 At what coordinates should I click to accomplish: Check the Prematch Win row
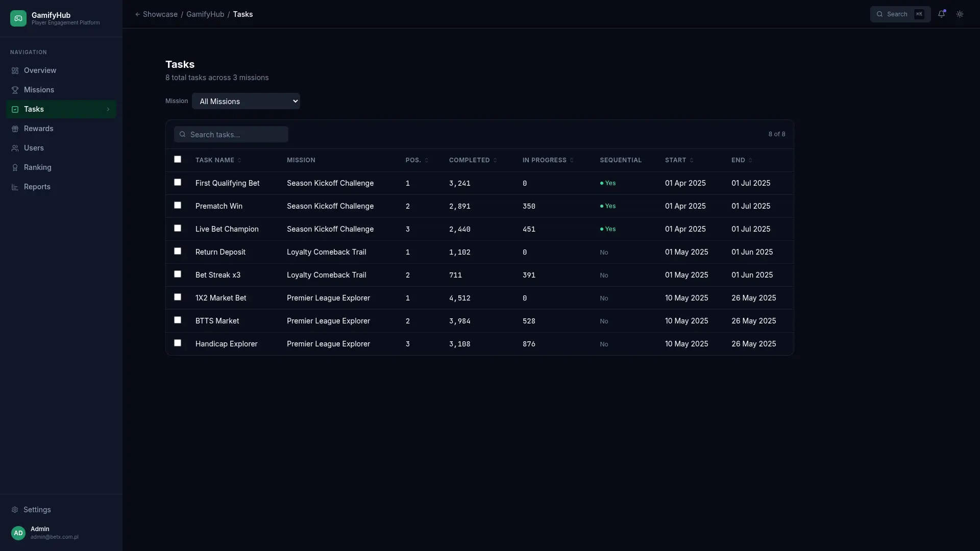tap(178, 205)
